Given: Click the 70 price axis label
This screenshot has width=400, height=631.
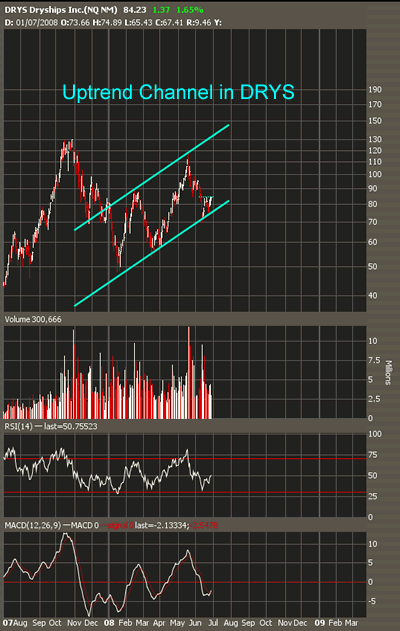Looking at the screenshot, I should (x=373, y=222).
